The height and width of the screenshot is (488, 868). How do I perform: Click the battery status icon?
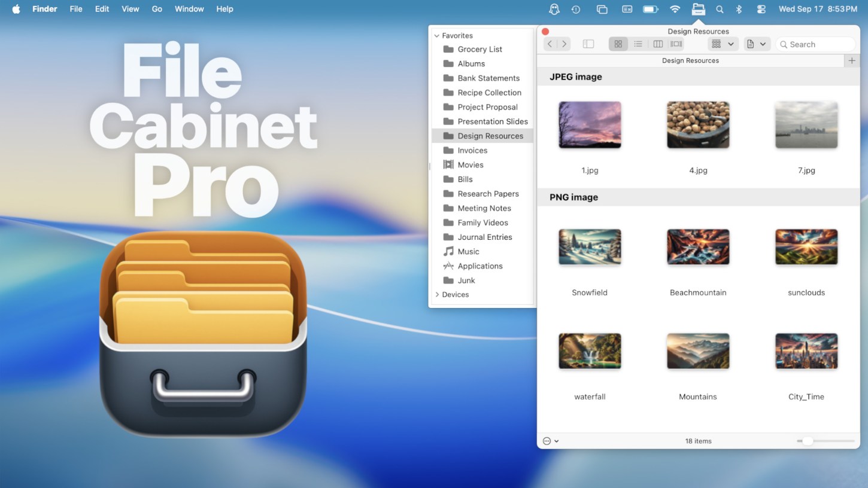(x=650, y=9)
